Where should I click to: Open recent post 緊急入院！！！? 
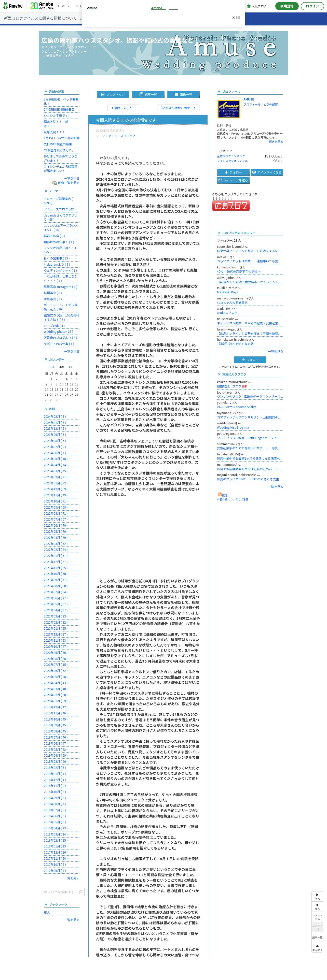[54, 132]
